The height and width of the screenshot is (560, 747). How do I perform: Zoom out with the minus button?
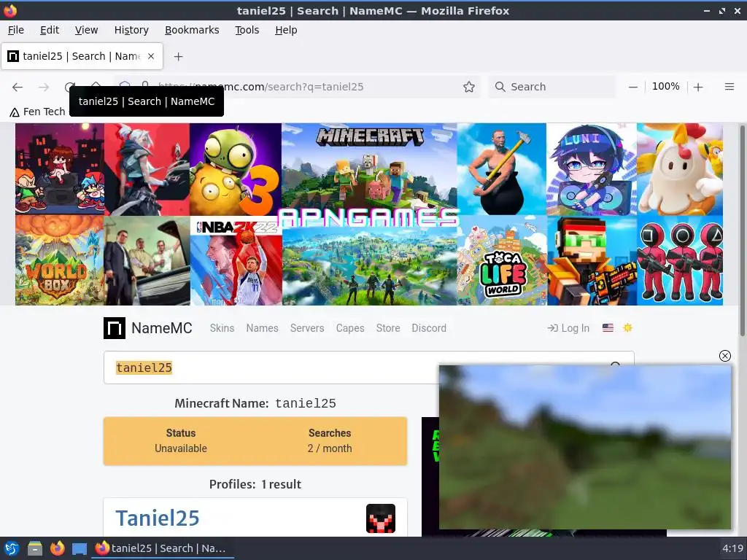(632, 87)
